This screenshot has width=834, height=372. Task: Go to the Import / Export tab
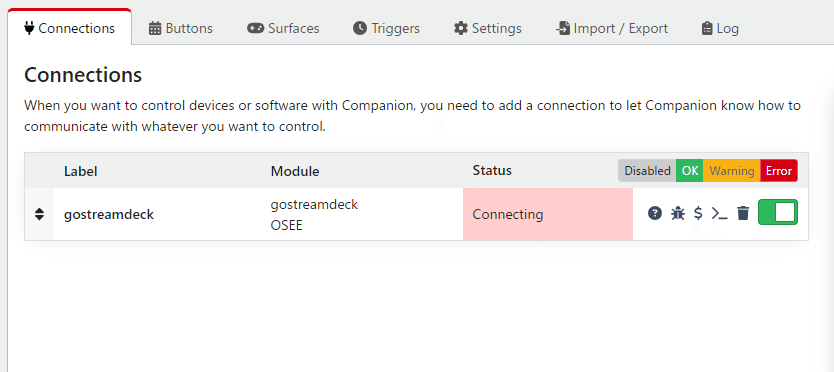pyautogui.click(x=612, y=28)
